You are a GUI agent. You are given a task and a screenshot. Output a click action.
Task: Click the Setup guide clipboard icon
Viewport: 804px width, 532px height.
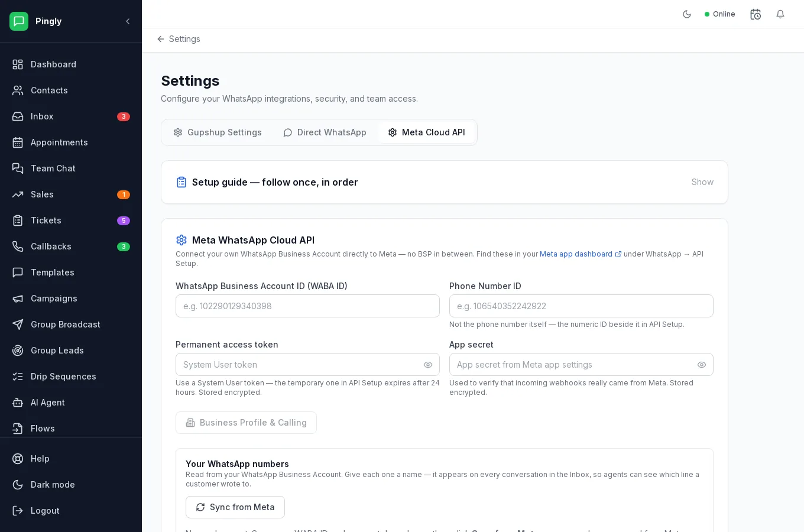click(x=181, y=182)
